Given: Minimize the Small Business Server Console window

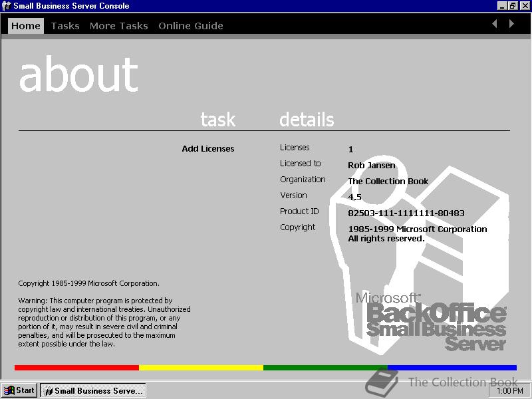Looking at the screenshot, I should pyautogui.click(x=502, y=6).
